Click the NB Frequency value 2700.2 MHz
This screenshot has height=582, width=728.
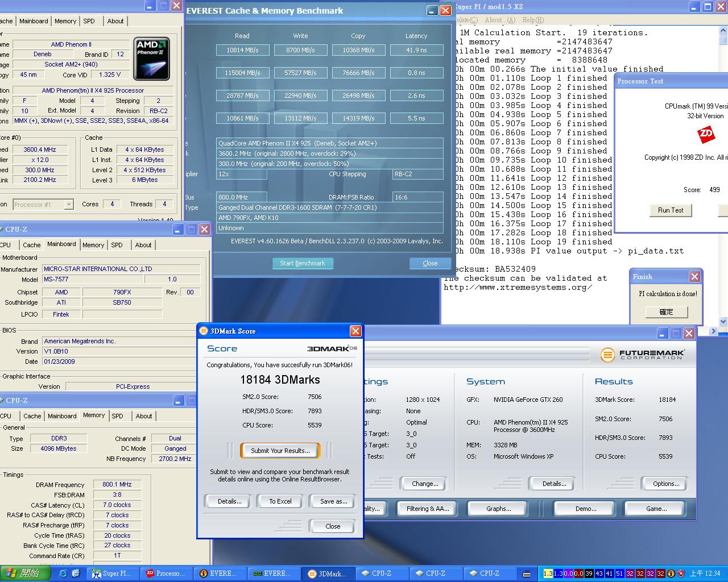[175, 459]
